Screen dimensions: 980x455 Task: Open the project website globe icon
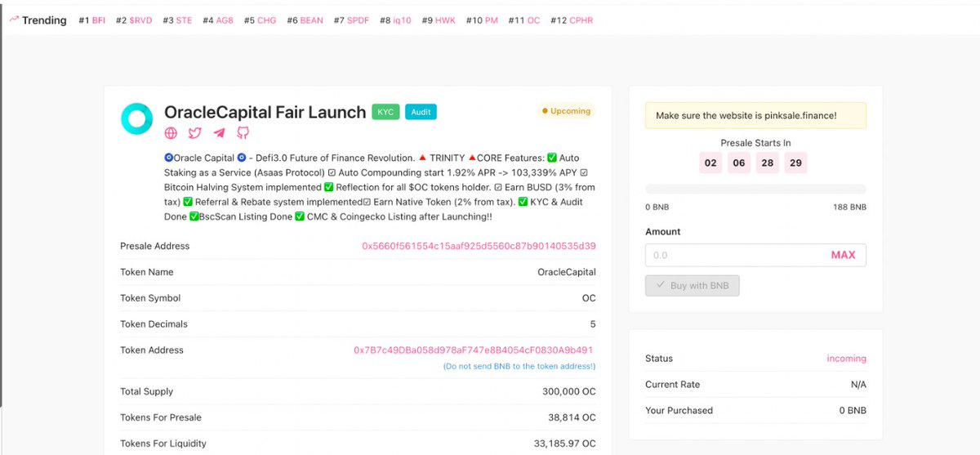coord(171,133)
